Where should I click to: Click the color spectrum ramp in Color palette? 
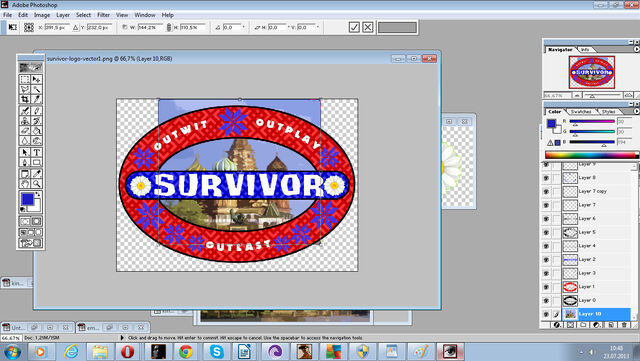(591, 155)
